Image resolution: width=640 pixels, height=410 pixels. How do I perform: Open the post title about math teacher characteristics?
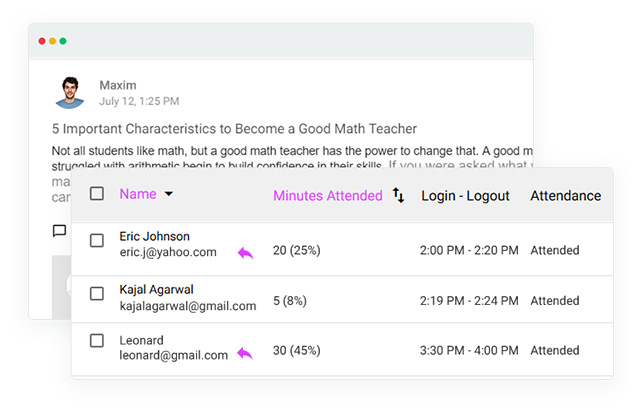tap(234, 129)
